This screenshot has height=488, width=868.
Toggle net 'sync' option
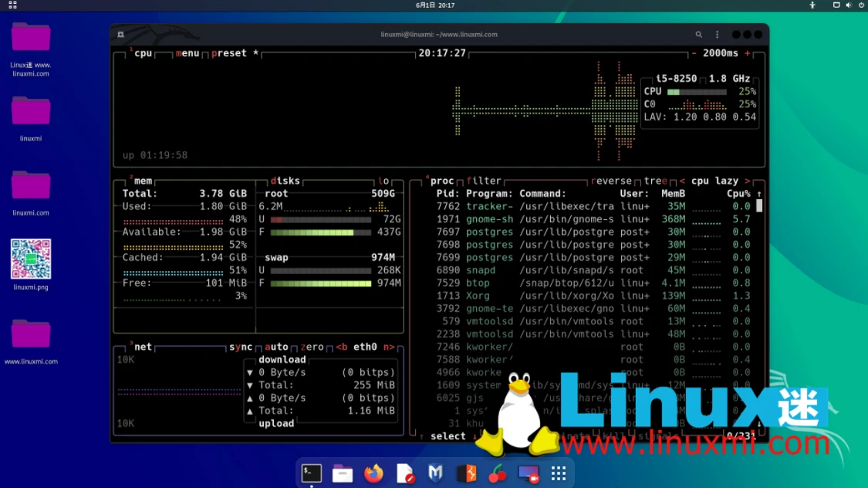(241, 347)
